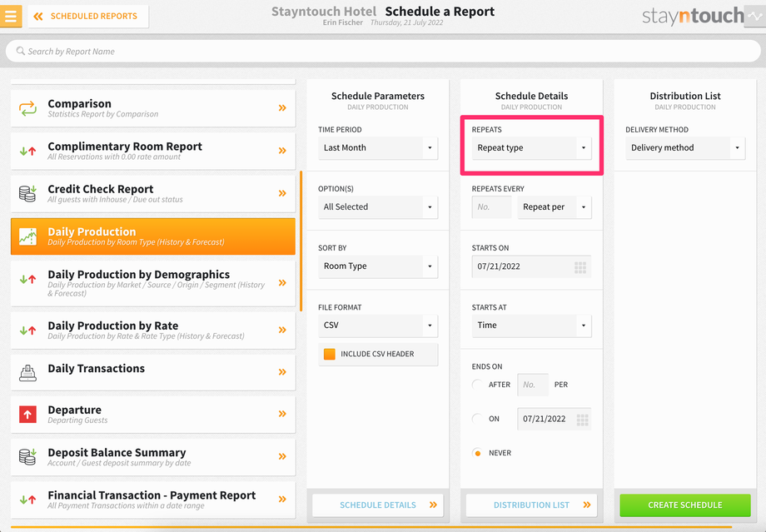Open the Delivery method dropdown
Viewport: 766px width, 532px height.
click(685, 147)
